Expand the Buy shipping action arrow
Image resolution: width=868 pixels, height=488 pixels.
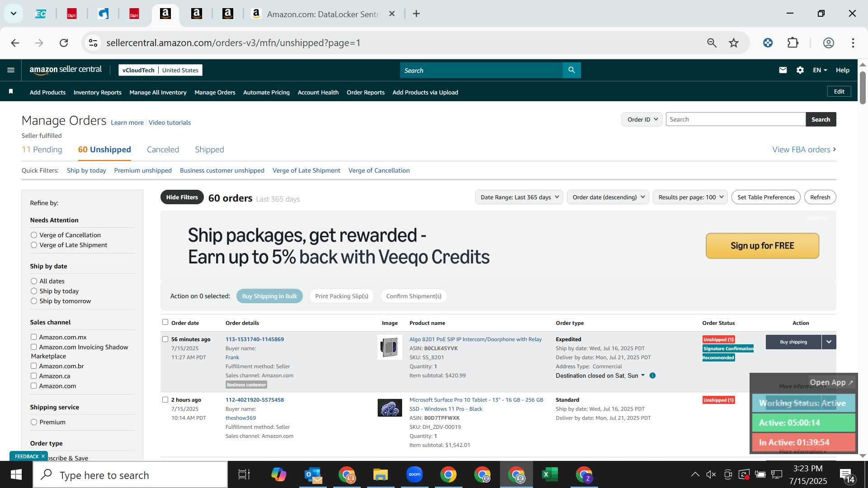tap(829, 342)
